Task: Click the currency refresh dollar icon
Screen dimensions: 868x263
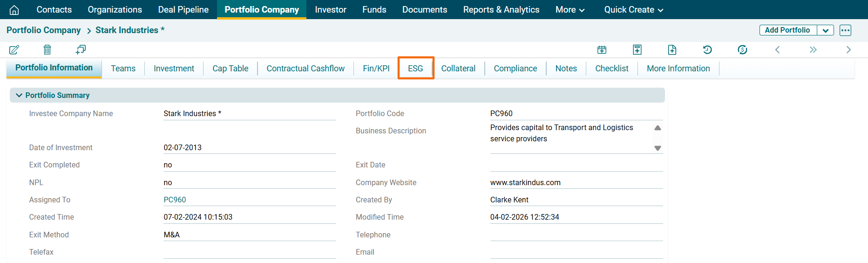Action: tap(742, 49)
